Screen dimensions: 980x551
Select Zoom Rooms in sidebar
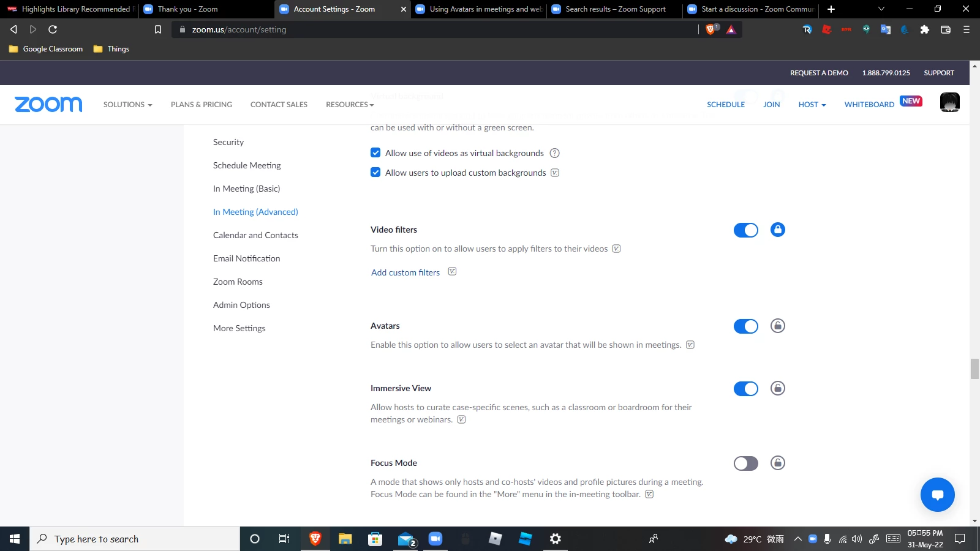(238, 282)
